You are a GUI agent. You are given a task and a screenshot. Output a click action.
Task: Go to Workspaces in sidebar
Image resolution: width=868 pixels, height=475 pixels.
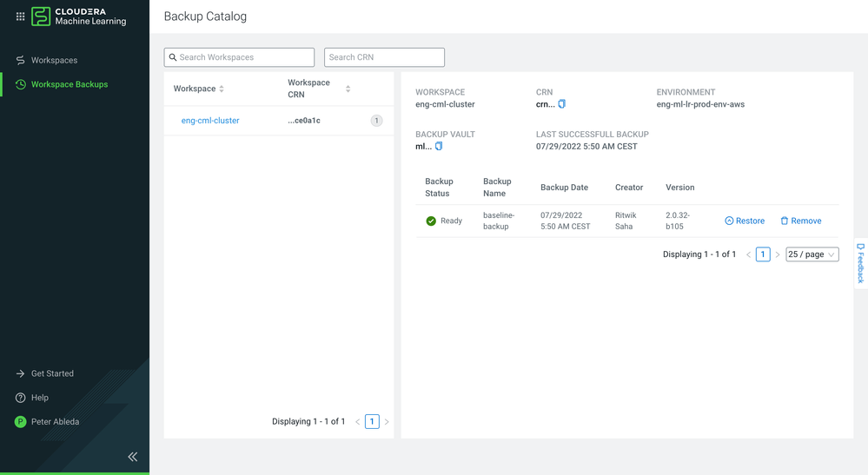54,61
